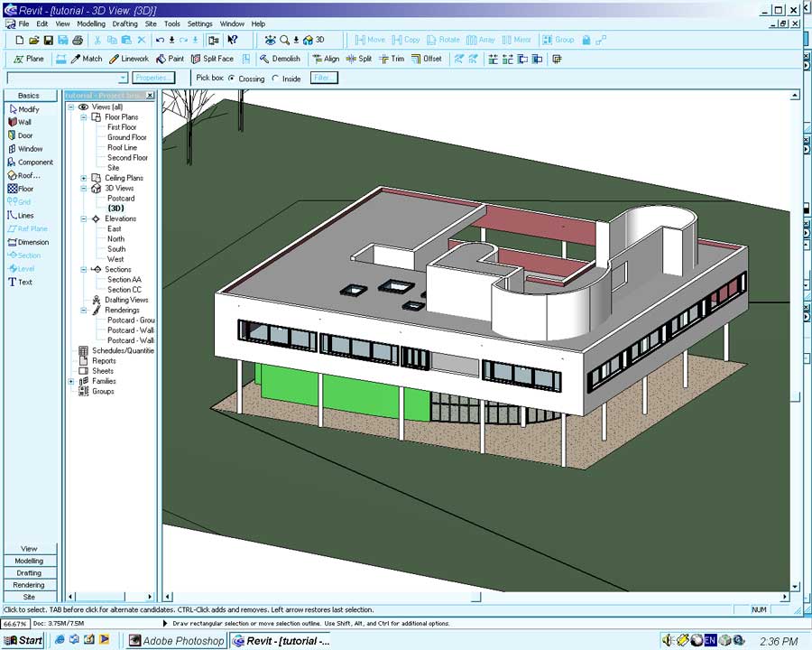Close the Project Browser panel
Image resolution: width=812 pixels, height=650 pixels.
150,96
